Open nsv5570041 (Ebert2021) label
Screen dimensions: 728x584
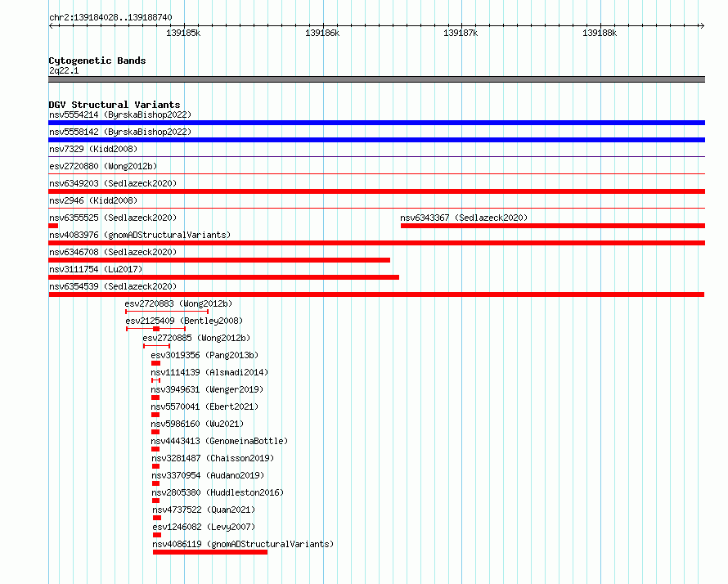[x=204, y=407]
